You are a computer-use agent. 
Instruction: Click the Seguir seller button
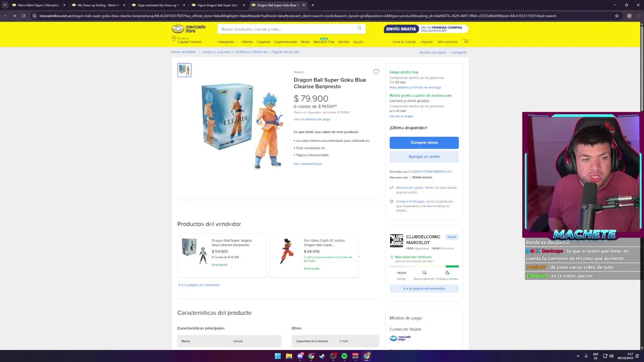point(452,237)
